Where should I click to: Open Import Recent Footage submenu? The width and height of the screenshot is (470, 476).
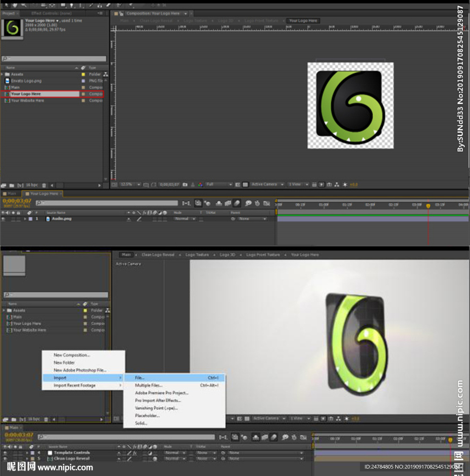83,385
